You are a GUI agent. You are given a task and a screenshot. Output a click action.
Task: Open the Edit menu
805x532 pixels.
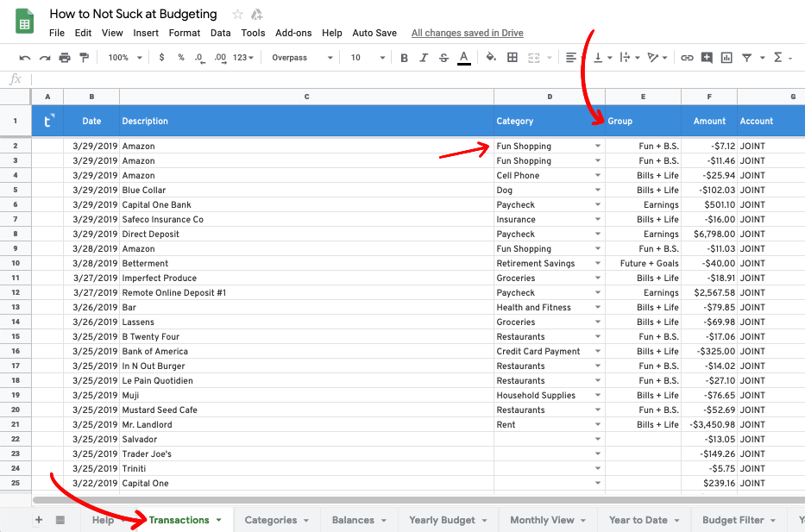click(83, 33)
